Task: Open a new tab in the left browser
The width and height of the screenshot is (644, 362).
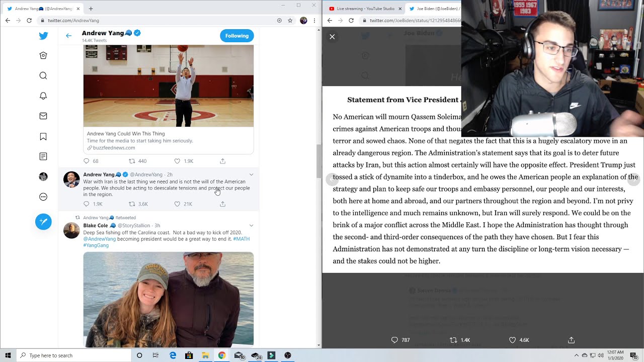Action: [91, 9]
